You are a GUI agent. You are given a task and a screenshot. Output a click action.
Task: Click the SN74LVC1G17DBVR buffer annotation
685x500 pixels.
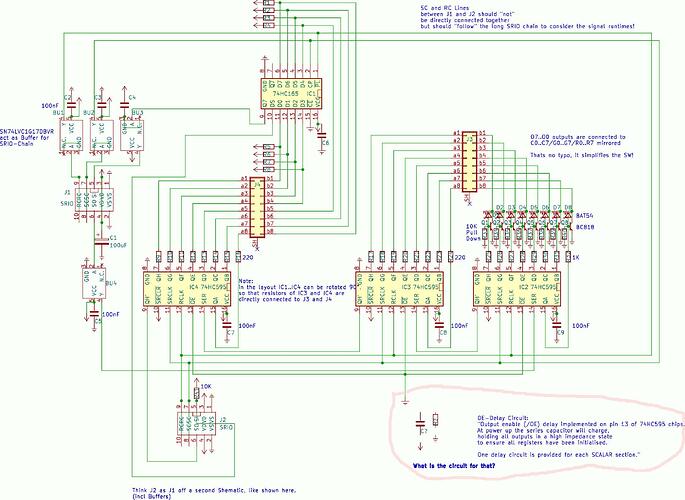point(27,136)
